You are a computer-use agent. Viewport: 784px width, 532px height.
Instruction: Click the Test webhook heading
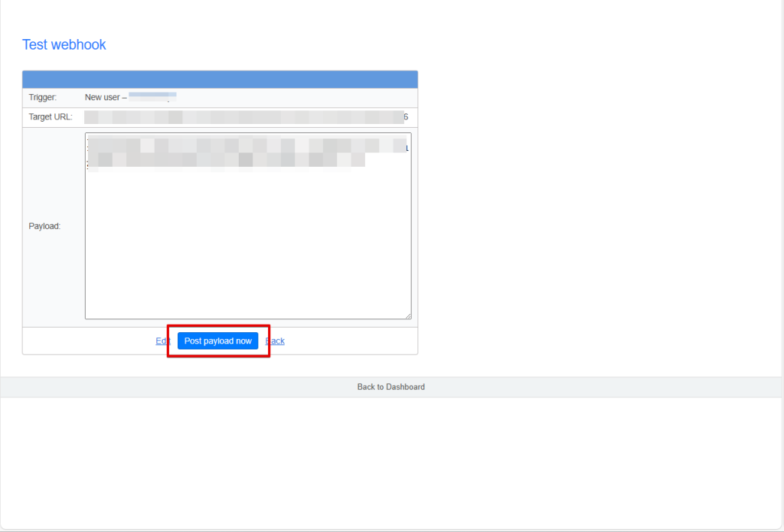pos(64,45)
